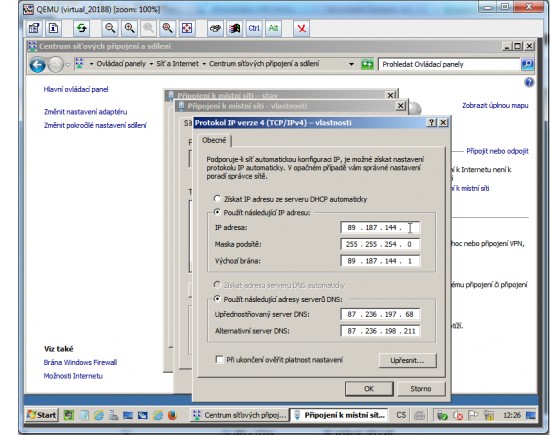Open Možnosti Internetu link
The width and height of the screenshot is (550, 435).
73,376
